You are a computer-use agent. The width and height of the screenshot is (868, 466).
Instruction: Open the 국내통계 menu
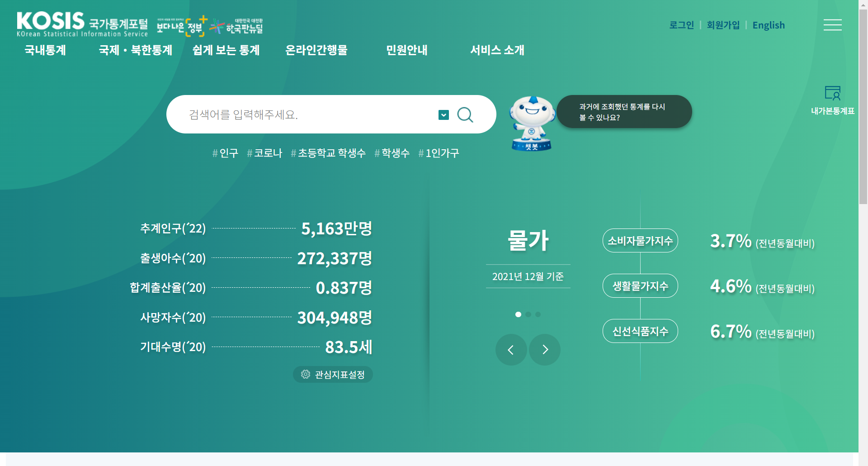coord(45,50)
